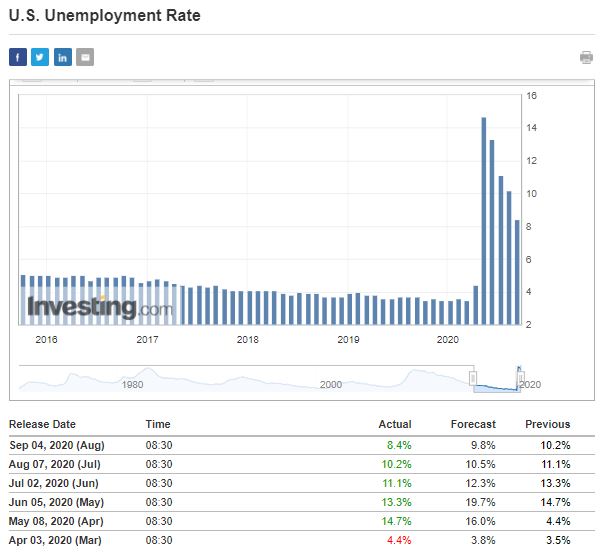This screenshot has width=610, height=556.
Task: Click 2016 x-axis label
Action: click(46, 340)
